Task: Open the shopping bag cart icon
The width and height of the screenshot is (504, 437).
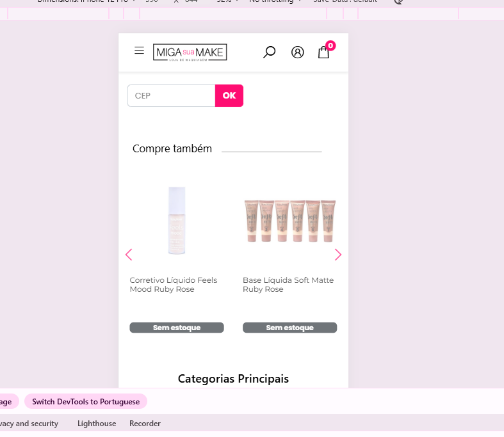Action: pos(324,52)
